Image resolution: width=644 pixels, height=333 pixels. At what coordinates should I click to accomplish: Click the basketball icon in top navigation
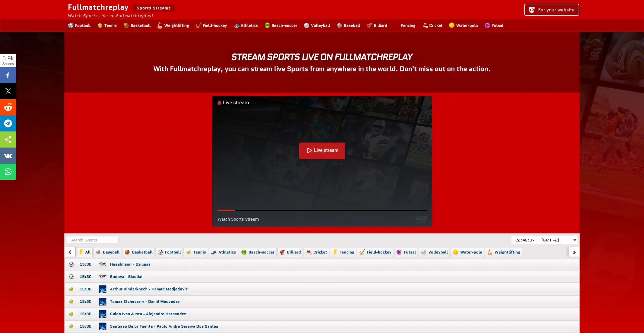(126, 25)
